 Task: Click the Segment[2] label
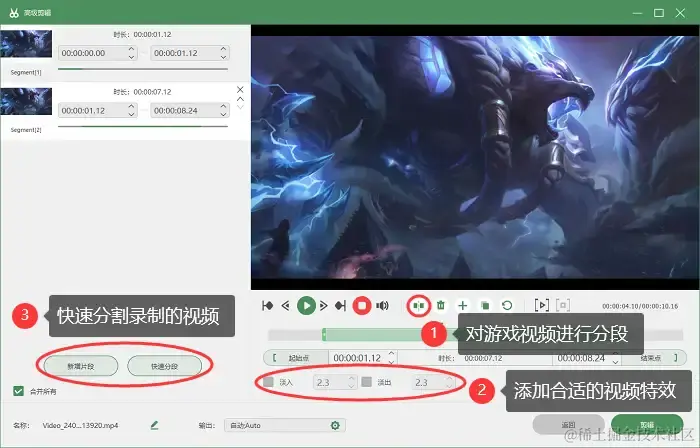[26, 130]
